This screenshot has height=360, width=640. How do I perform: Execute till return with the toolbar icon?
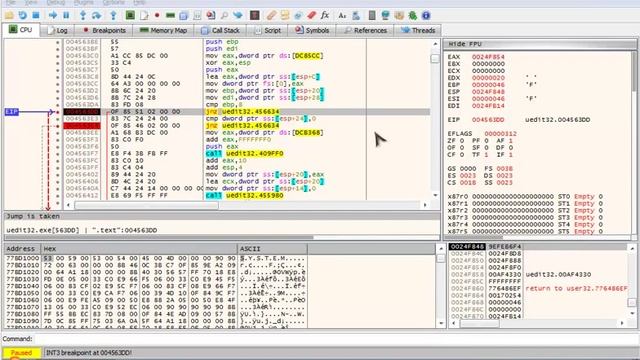pos(113,16)
